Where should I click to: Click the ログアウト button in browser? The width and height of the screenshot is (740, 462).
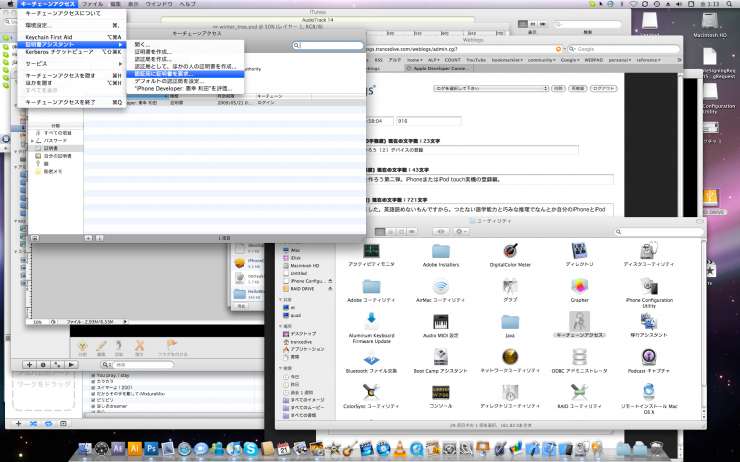click(x=604, y=88)
